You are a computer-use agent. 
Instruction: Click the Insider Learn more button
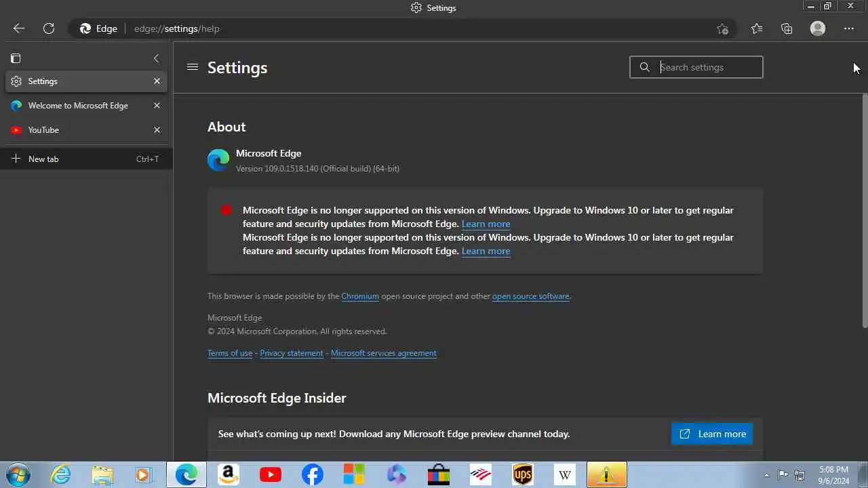point(712,434)
